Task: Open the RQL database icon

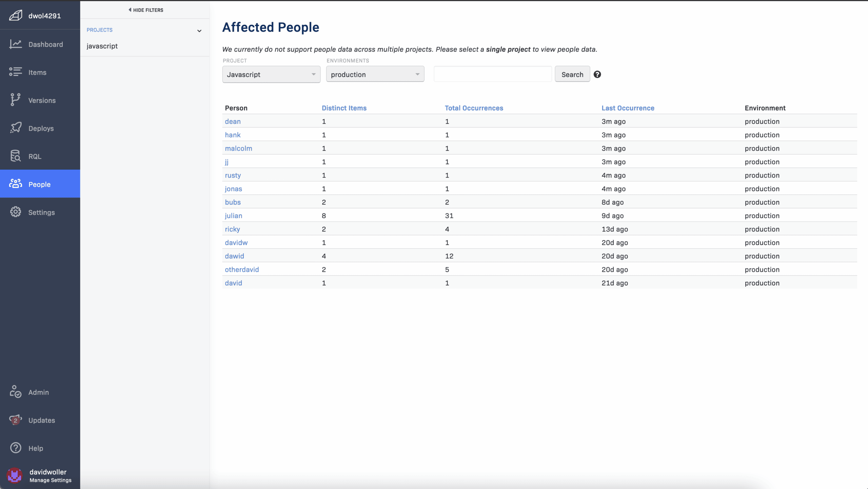Action: point(16,156)
